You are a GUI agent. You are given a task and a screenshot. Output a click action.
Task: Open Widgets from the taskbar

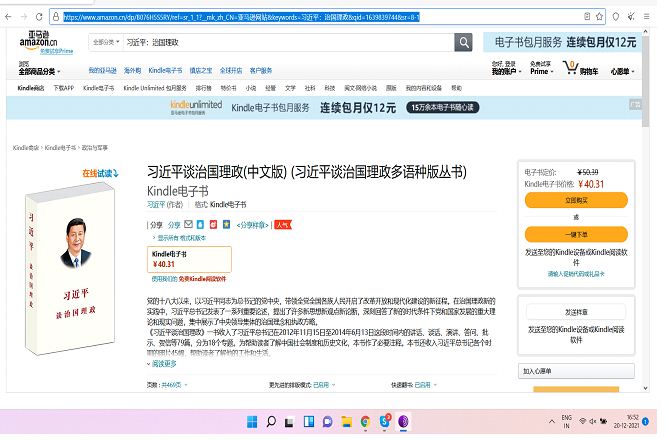coord(308,422)
